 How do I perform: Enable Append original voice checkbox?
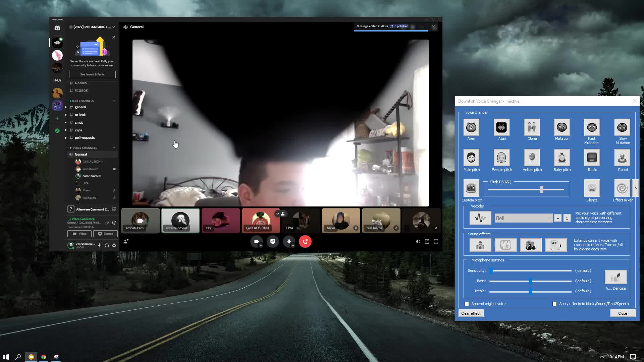[467, 304]
